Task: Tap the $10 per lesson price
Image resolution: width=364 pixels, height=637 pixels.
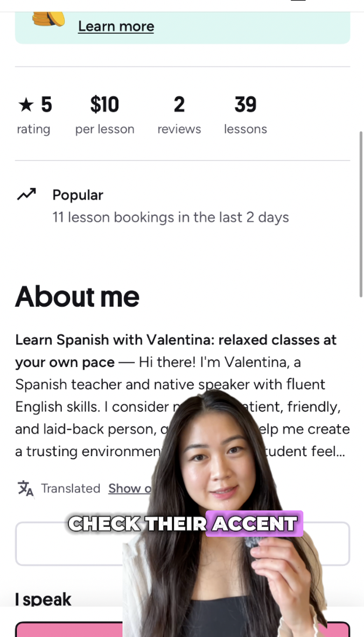Action: (104, 115)
